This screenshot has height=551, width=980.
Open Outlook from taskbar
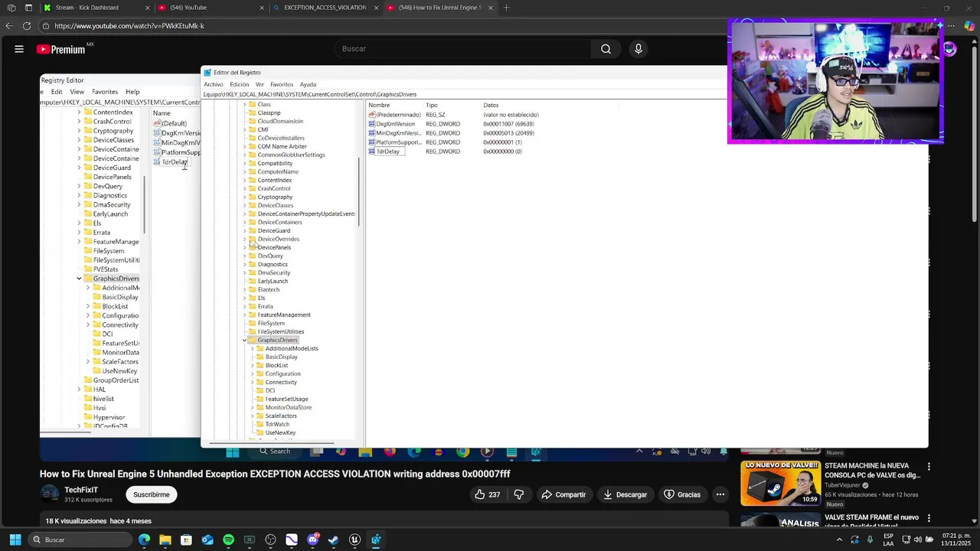coord(207,540)
